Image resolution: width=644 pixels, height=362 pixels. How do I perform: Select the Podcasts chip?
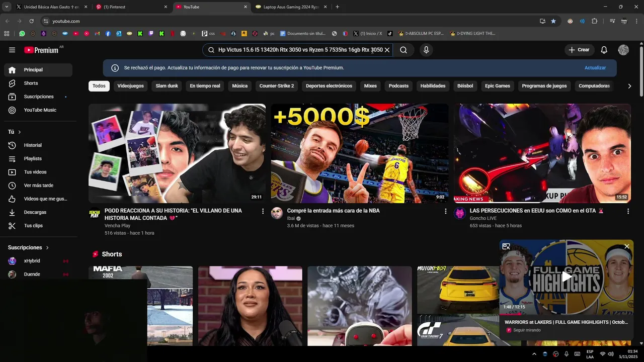click(x=398, y=86)
